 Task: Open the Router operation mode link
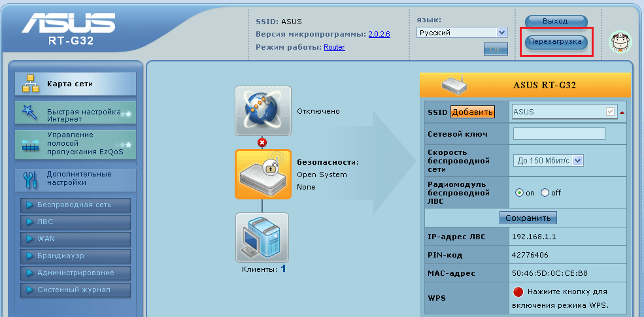pyautogui.click(x=334, y=47)
